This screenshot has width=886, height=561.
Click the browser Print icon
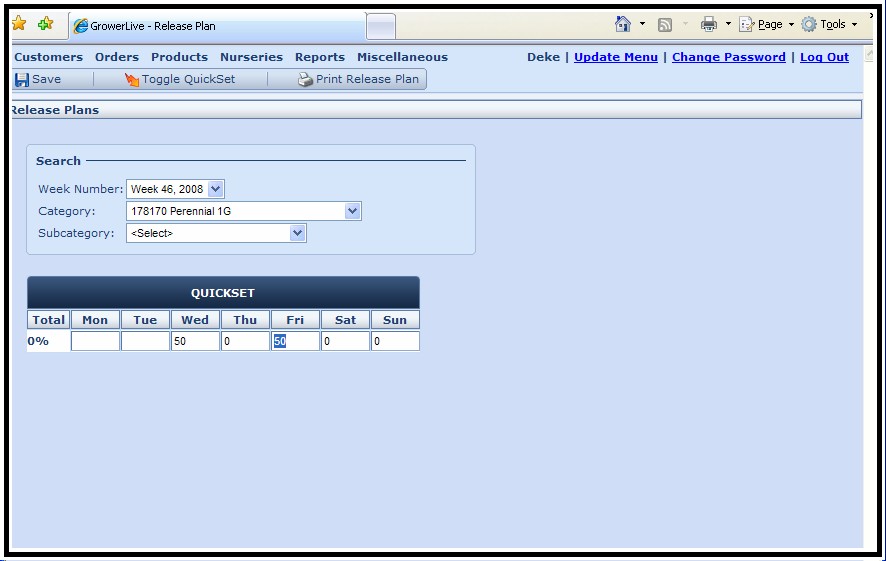click(709, 25)
